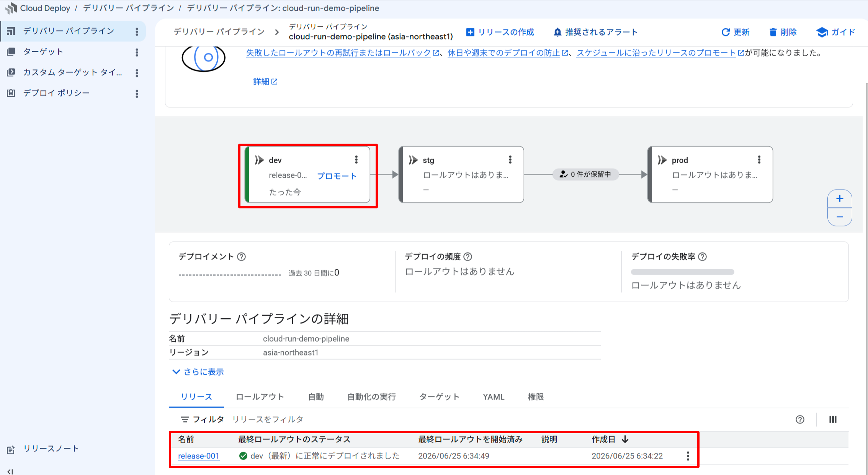868x475 pixels.
Task: Click the 詳細 link
Action: 265,82
